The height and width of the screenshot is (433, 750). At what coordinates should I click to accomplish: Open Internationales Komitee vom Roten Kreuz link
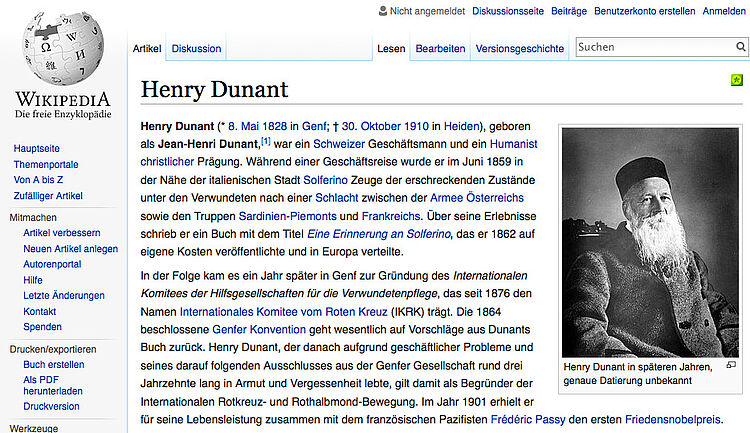point(284,312)
